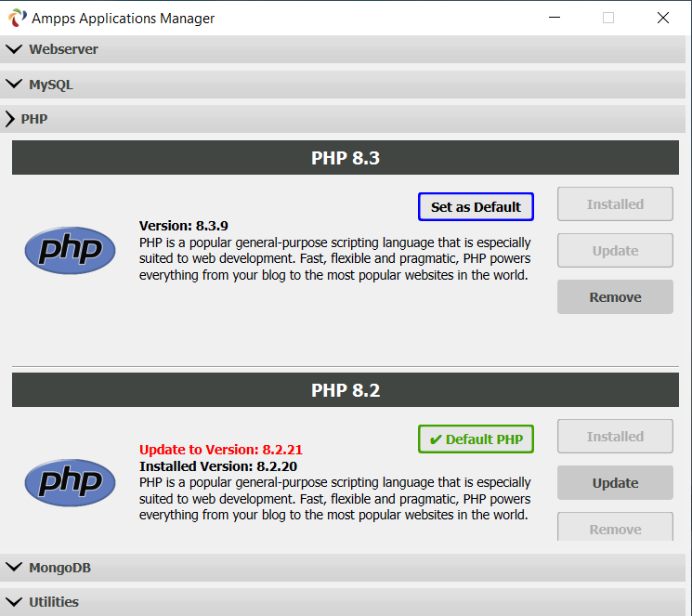Click the PHP 8.2 logo

pyautogui.click(x=71, y=482)
